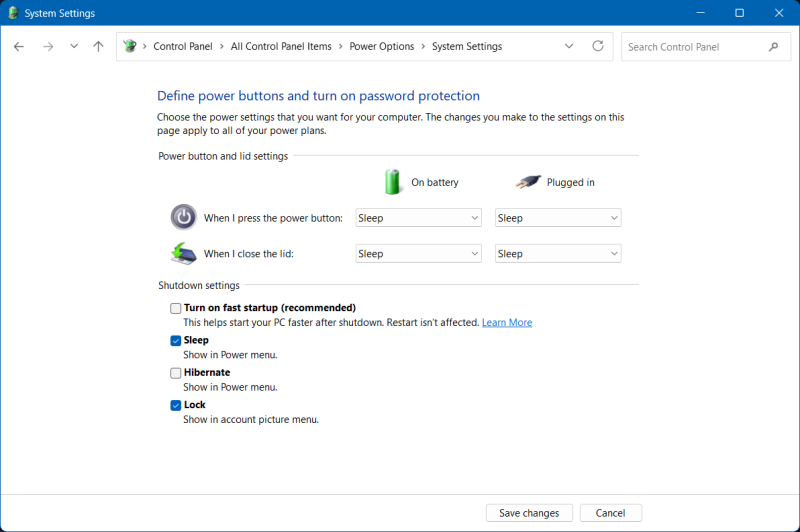Open power button Plugged in dropdown

click(x=558, y=218)
